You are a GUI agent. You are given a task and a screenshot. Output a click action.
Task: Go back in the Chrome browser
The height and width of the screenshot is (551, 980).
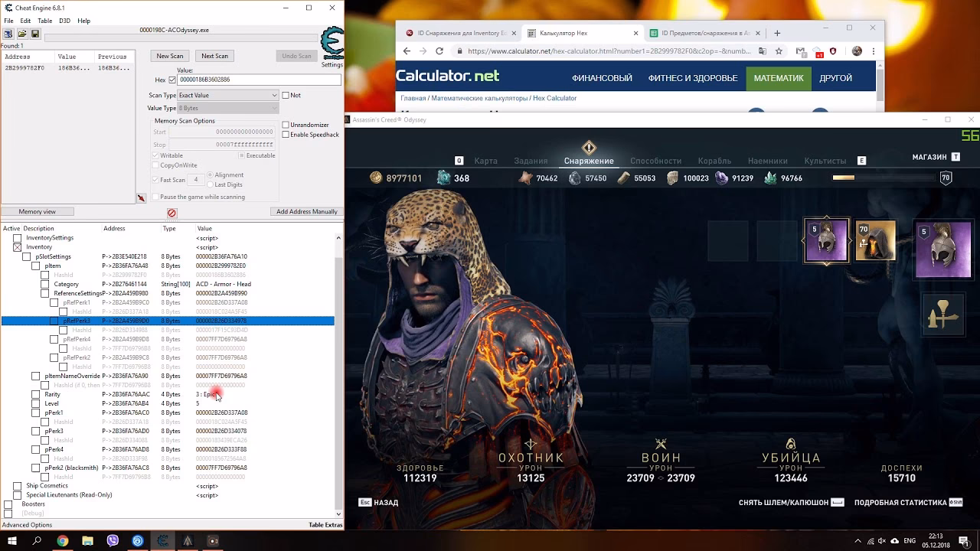406,51
